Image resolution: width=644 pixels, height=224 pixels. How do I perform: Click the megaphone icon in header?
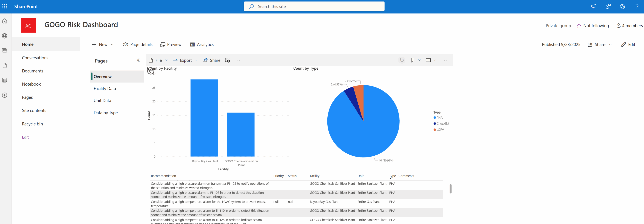click(x=594, y=6)
